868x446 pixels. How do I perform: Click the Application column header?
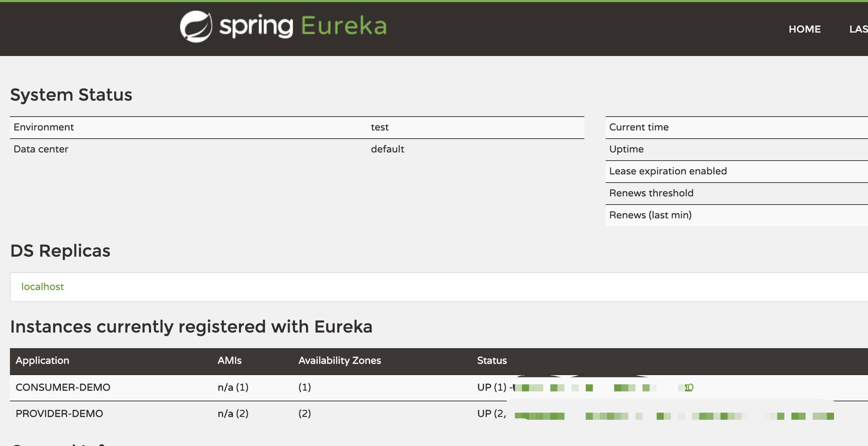coord(42,361)
